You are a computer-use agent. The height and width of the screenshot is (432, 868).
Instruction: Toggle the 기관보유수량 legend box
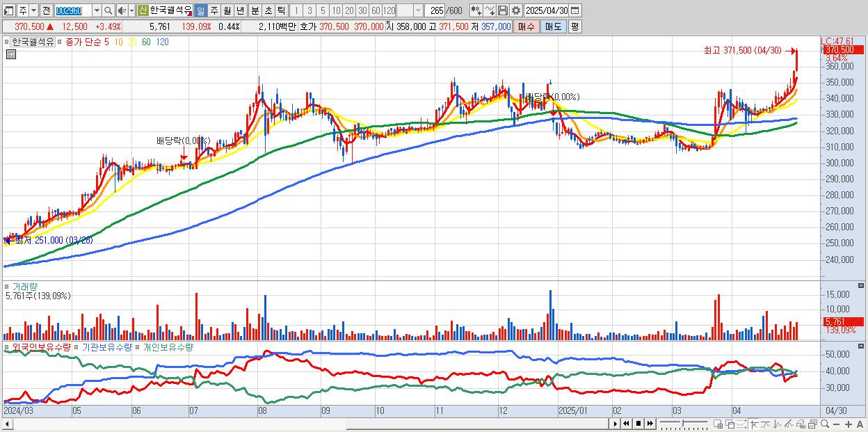pos(78,346)
